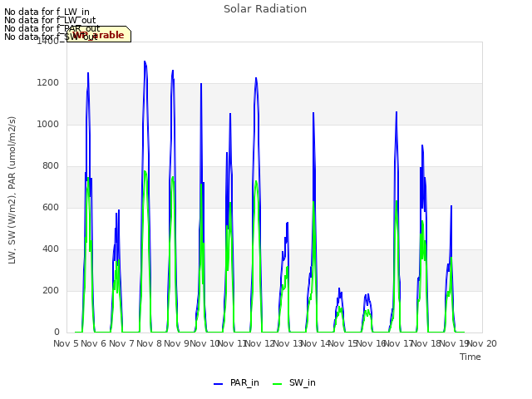
Task: Click the Nov 12 x-axis tick label
Action: click(260, 343)
